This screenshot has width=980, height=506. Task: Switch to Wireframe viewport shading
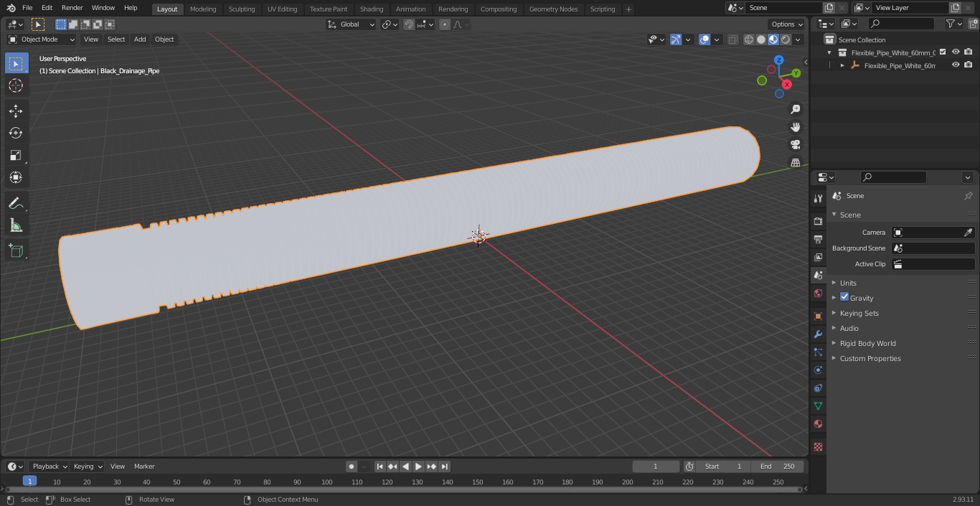pyautogui.click(x=749, y=39)
